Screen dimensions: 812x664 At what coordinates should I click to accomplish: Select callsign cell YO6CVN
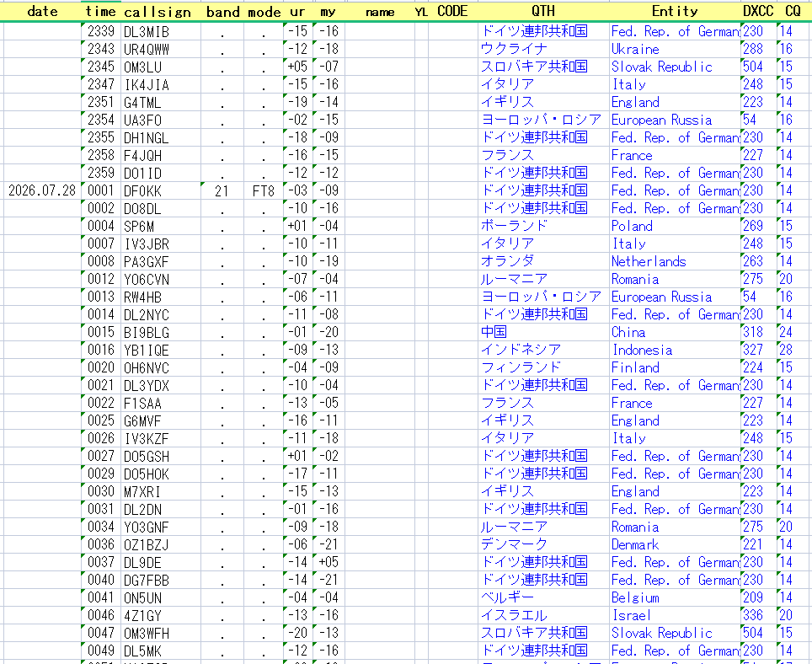point(161,279)
